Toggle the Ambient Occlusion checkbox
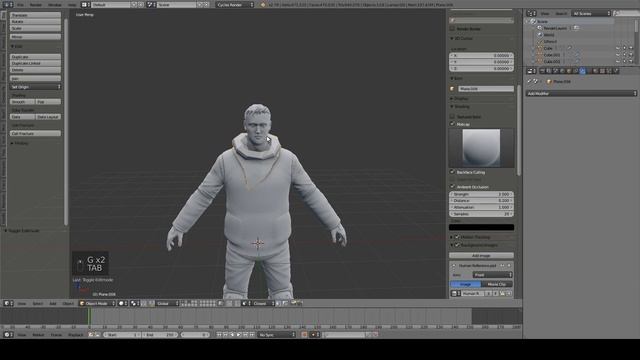 [x=452, y=187]
